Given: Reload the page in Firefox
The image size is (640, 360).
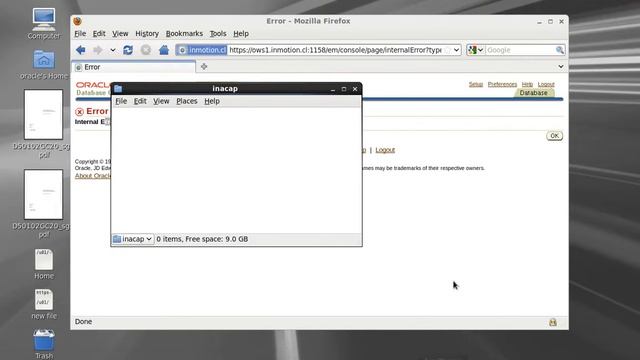Looking at the screenshot, I should coord(128,50).
